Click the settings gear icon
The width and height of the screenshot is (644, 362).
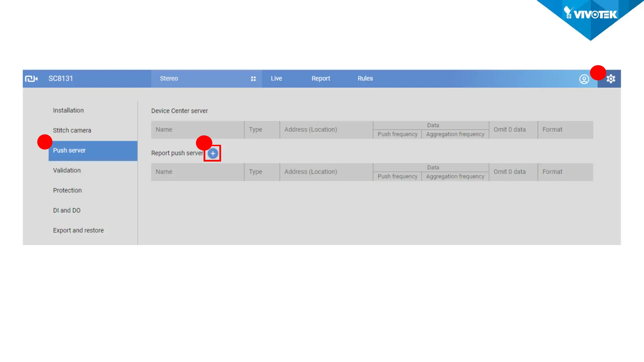coord(611,79)
